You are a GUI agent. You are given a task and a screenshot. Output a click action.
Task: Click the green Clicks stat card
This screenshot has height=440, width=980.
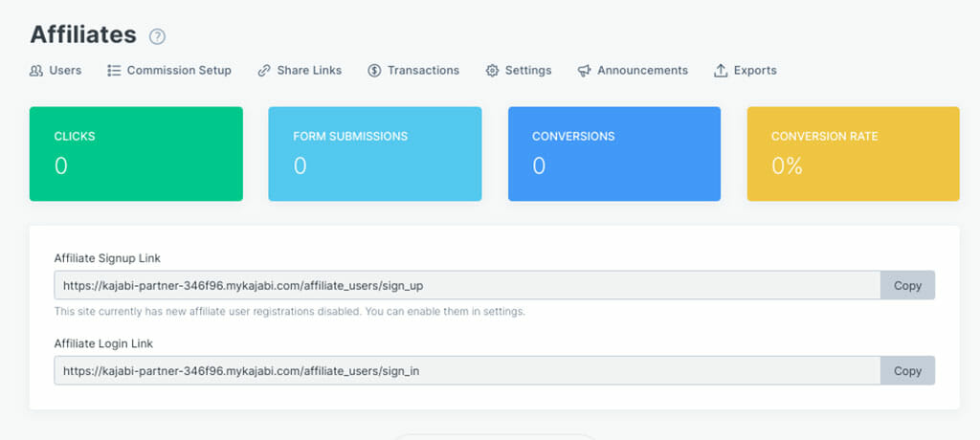pos(136,154)
